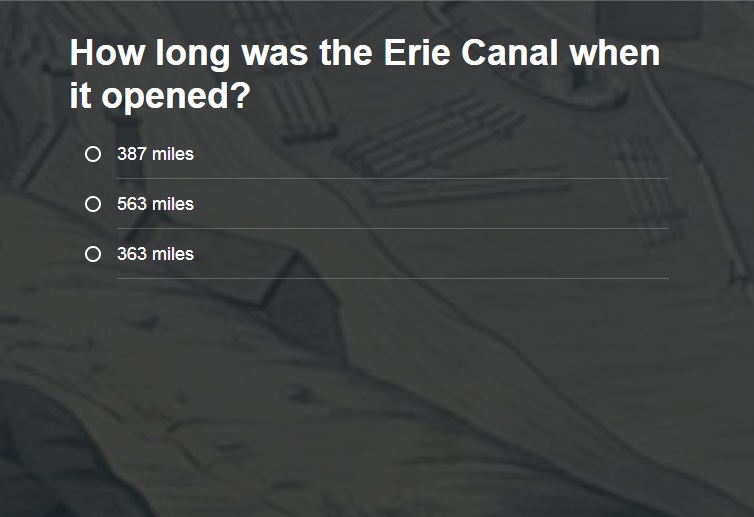This screenshot has width=754, height=517.
Task: Choose the 363 miles radio button
Action: tap(93, 254)
